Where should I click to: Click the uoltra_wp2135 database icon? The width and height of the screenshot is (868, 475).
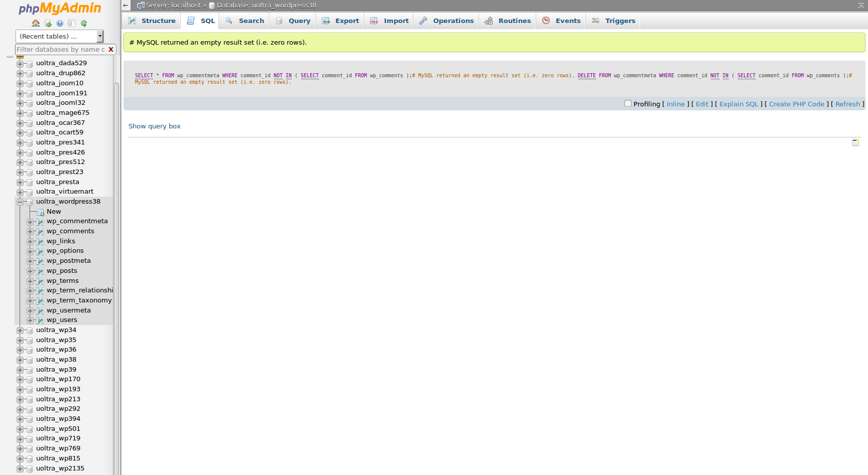[x=30, y=469]
